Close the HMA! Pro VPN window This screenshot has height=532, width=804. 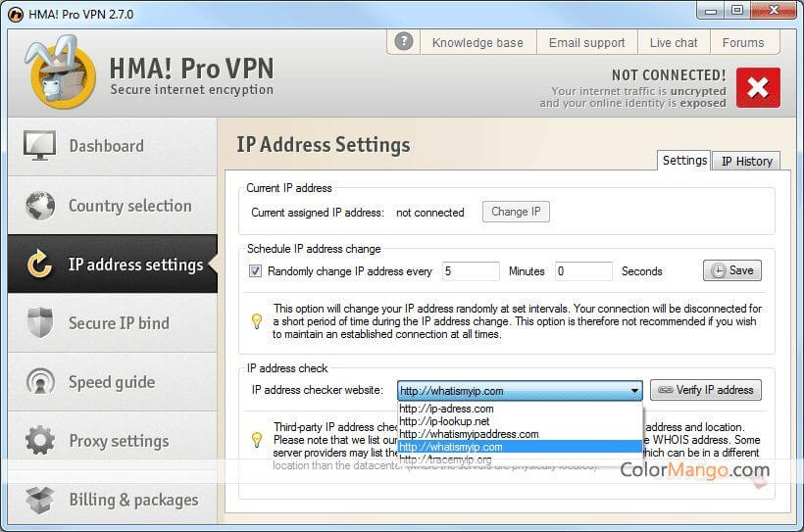[x=774, y=11]
